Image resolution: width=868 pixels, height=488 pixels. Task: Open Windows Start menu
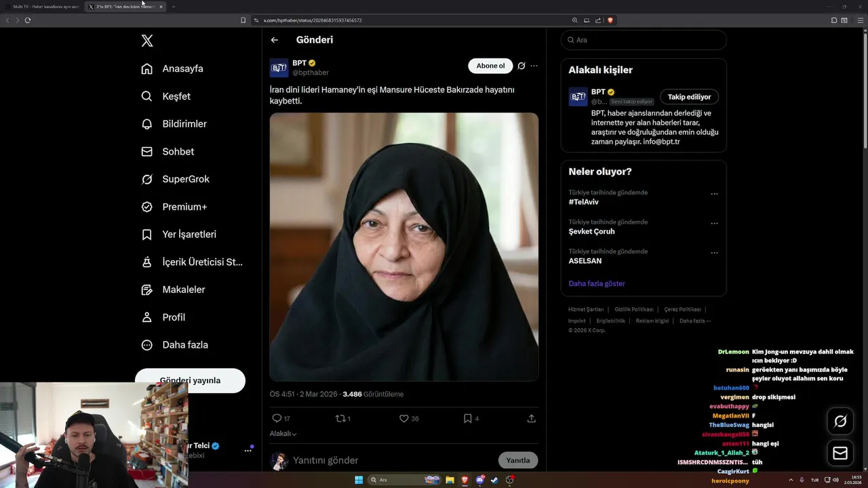[359, 480]
